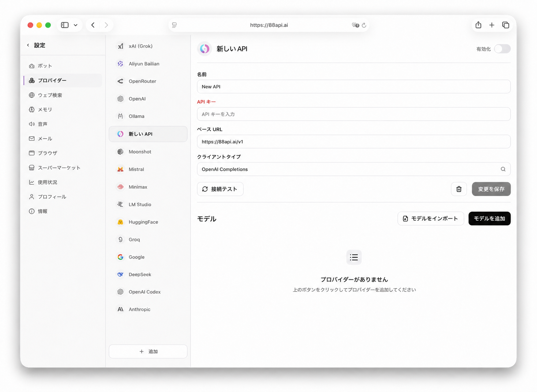
Task: Click the search icon in client type field
Action: click(x=503, y=169)
